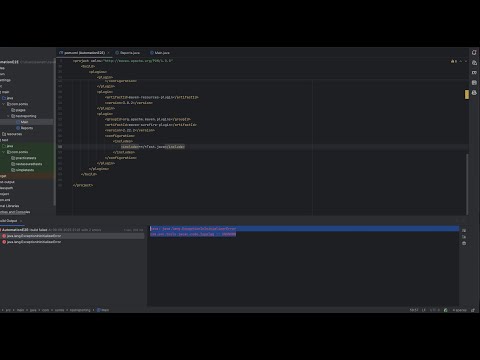Click the warnings count indicator in the editor
The width and height of the screenshot is (480, 360).
pyautogui.click(x=454, y=61)
